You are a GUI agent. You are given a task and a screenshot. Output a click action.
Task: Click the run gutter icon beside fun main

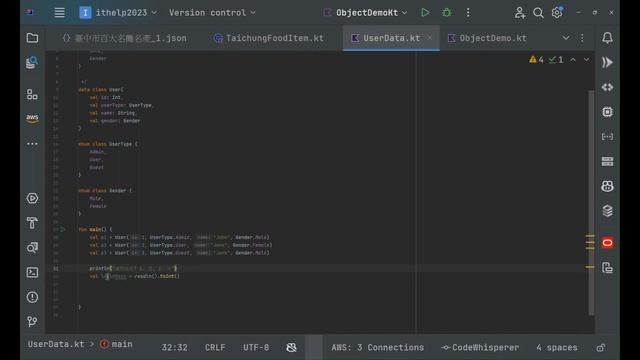coord(63,229)
